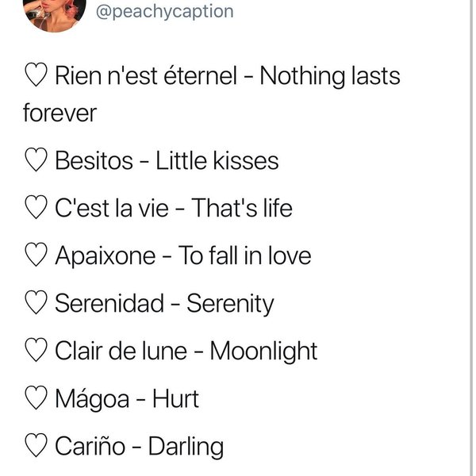This screenshot has width=476, height=476.
Task: Click the word "forever" on the second line
Action: (x=59, y=113)
